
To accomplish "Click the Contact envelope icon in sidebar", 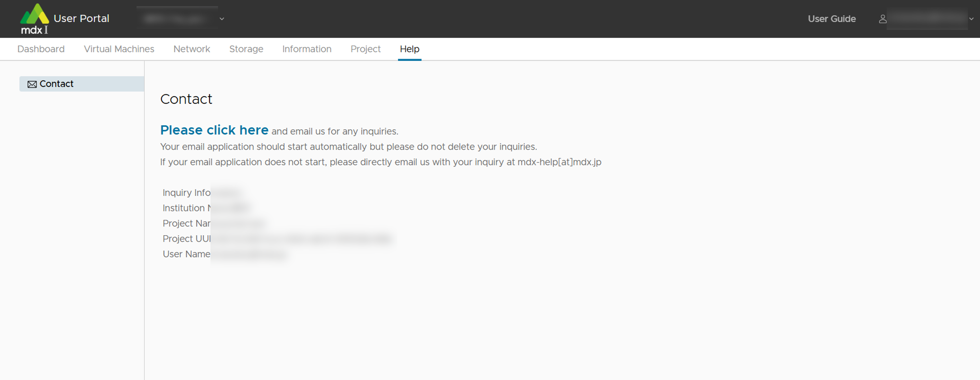I will (32, 84).
